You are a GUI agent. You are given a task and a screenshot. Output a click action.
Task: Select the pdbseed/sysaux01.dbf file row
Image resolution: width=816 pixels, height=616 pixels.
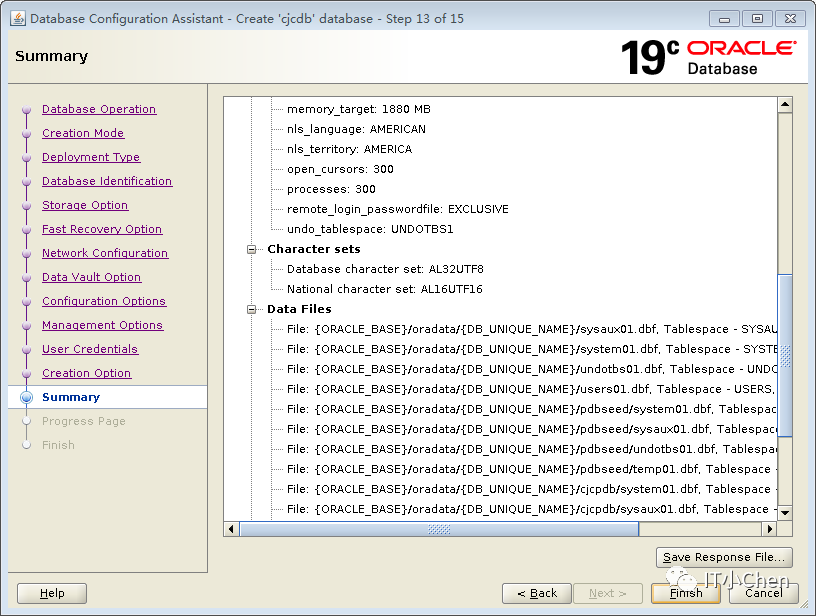tap(531, 429)
